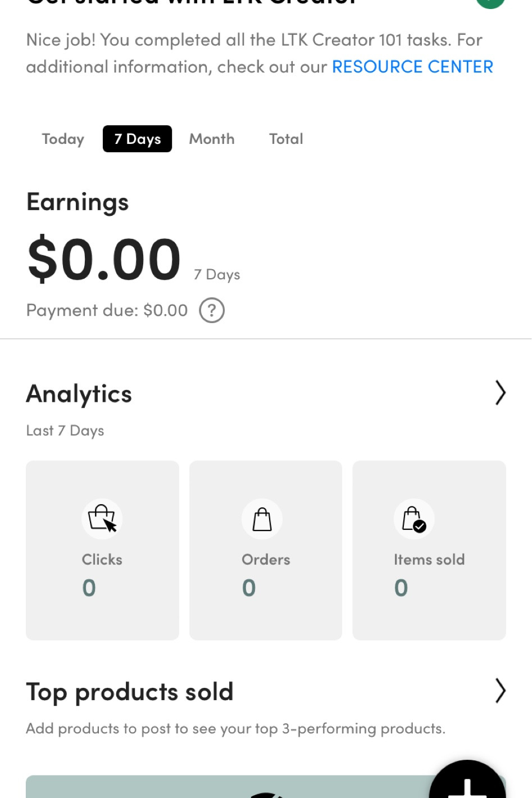This screenshot has width=532, height=798.
Task: Tap the green checkmark completion icon
Action: point(490,2)
